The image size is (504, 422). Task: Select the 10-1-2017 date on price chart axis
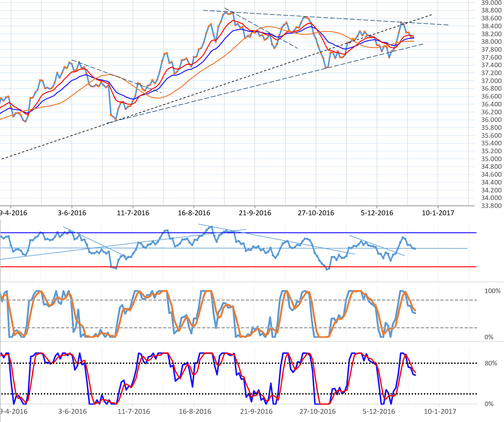pos(438,213)
